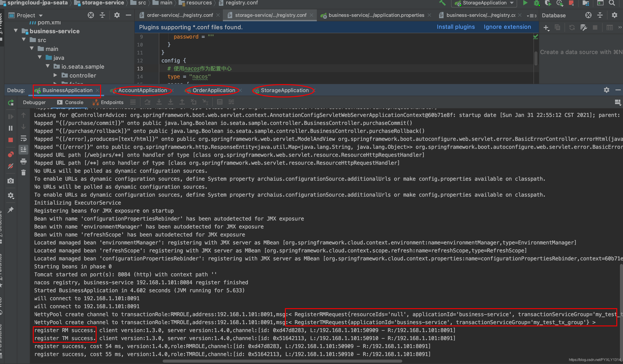This screenshot has height=364, width=623.
Task: Pause the program in the debug sidebar
Action: coord(11,128)
